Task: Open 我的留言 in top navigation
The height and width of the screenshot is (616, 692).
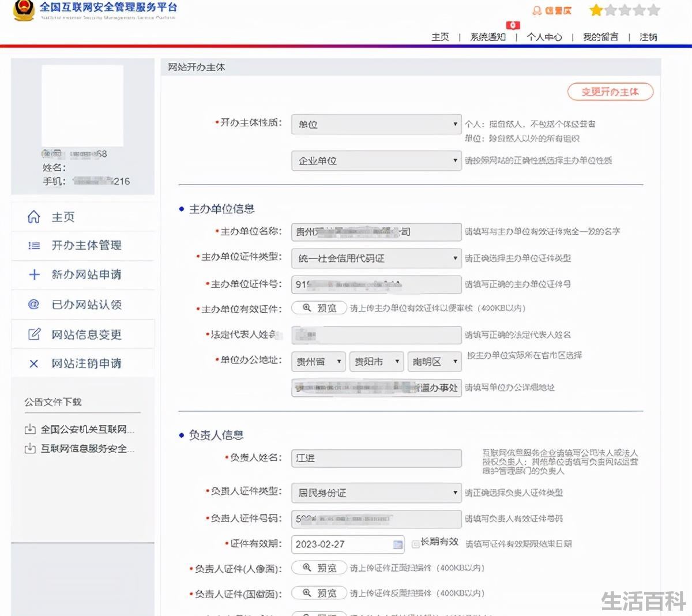Action: pos(600,37)
